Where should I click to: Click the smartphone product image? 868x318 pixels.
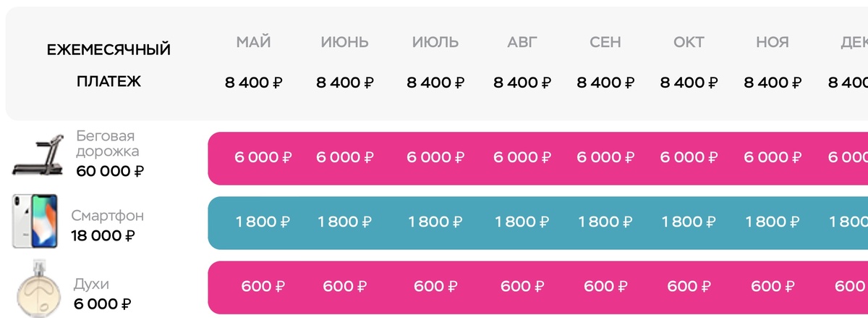pyautogui.click(x=35, y=222)
